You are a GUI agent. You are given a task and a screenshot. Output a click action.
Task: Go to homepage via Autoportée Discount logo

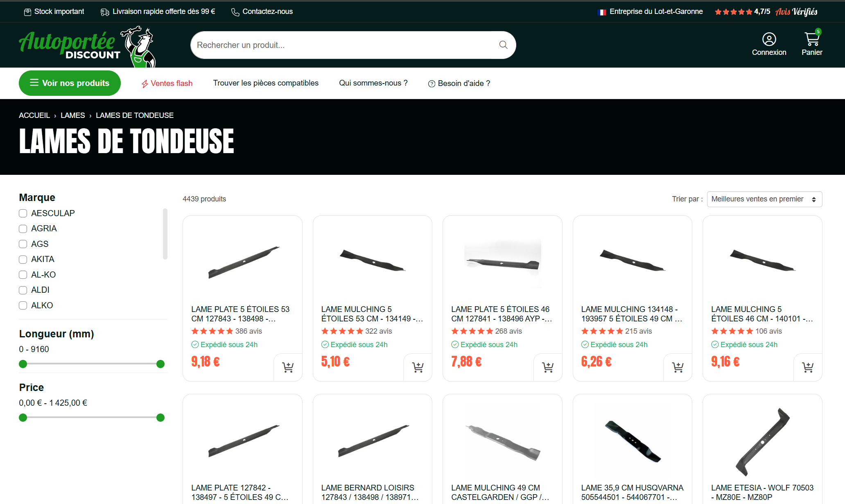[x=87, y=46]
